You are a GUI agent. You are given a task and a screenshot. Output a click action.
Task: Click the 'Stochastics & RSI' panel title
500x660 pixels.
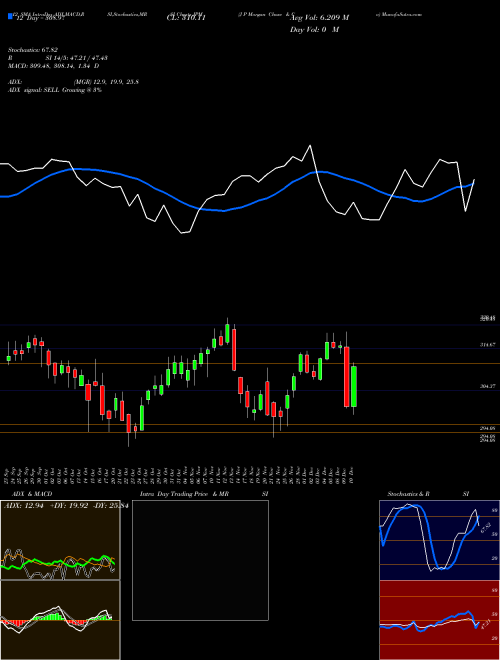pos(428,494)
